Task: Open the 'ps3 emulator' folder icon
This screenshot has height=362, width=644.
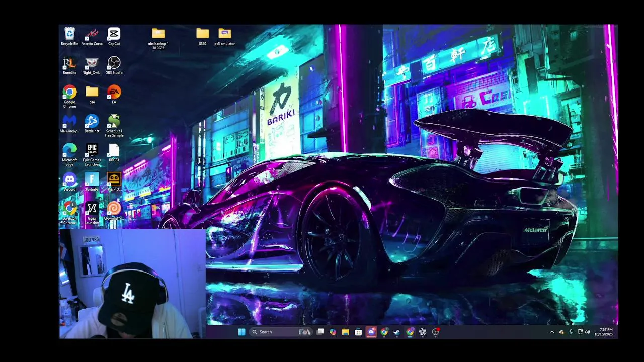Action: [x=224, y=37]
